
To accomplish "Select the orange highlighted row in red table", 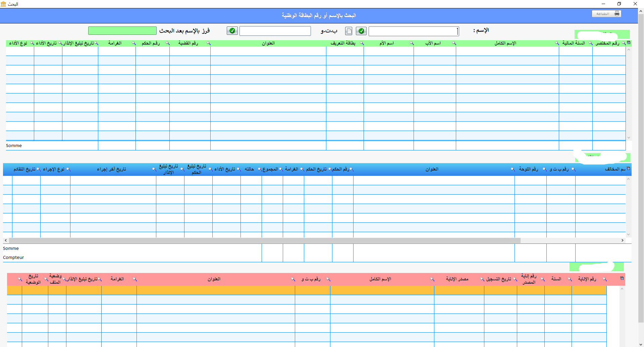I will 307,290.
